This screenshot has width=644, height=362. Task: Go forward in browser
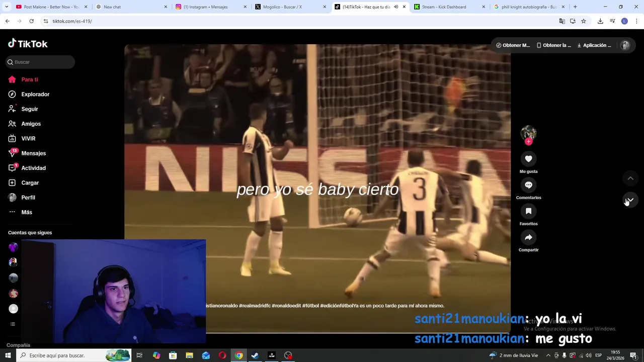point(19,21)
